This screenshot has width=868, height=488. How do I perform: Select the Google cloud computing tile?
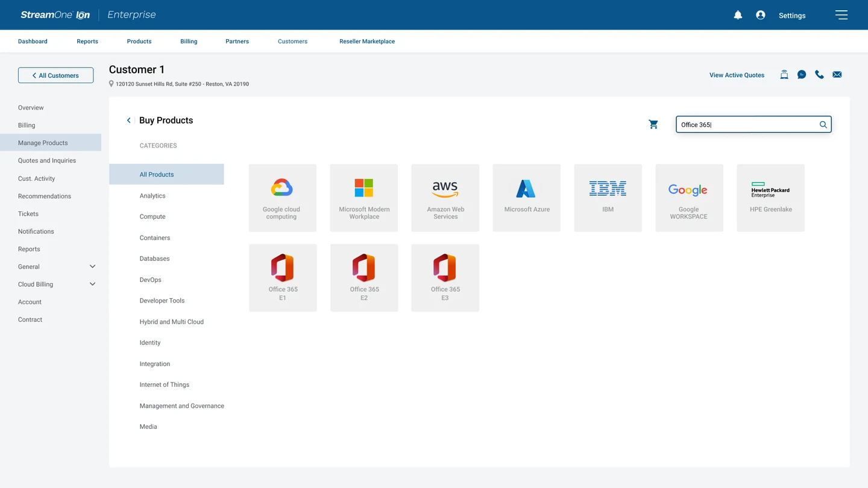[283, 198]
